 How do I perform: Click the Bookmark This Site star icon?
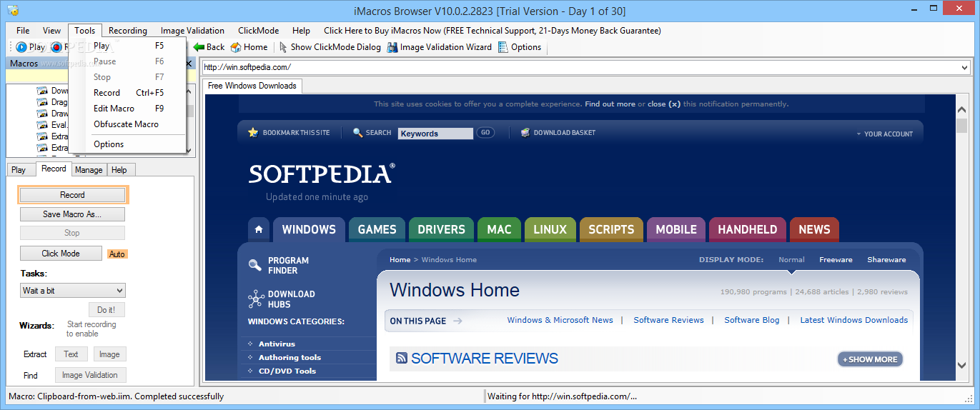252,133
